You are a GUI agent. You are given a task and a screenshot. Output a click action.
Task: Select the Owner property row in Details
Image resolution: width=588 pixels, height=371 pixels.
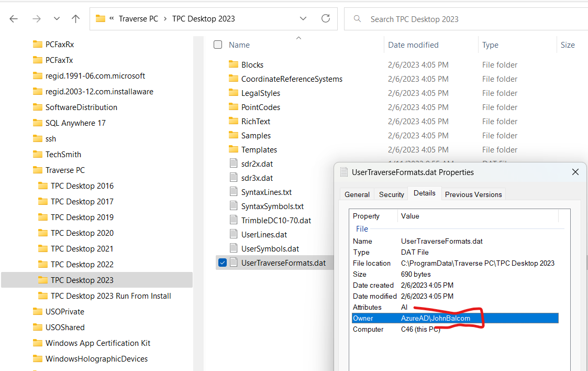(455, 318)
